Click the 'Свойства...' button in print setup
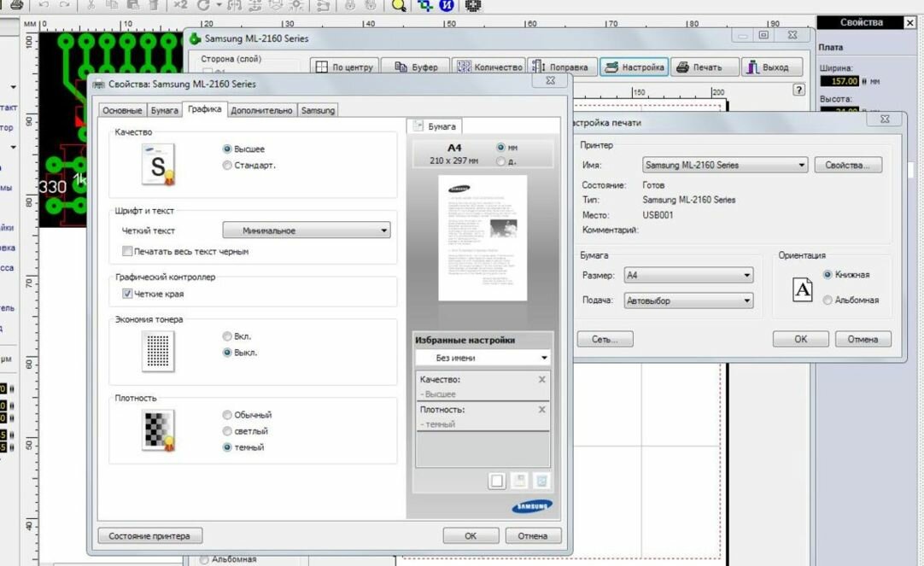This screenshot has height=566, width=924. (x=848, y=165)
